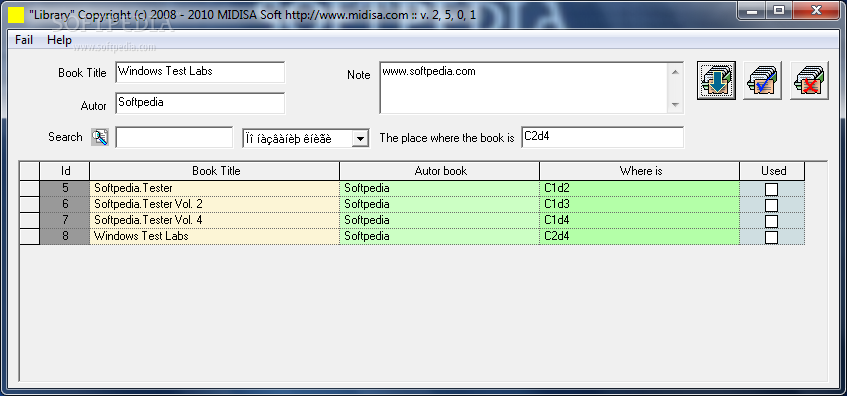Maximize the Library window
Image resolution: width=847 pixels, height=396 pixels.
(x=778, y=10)
